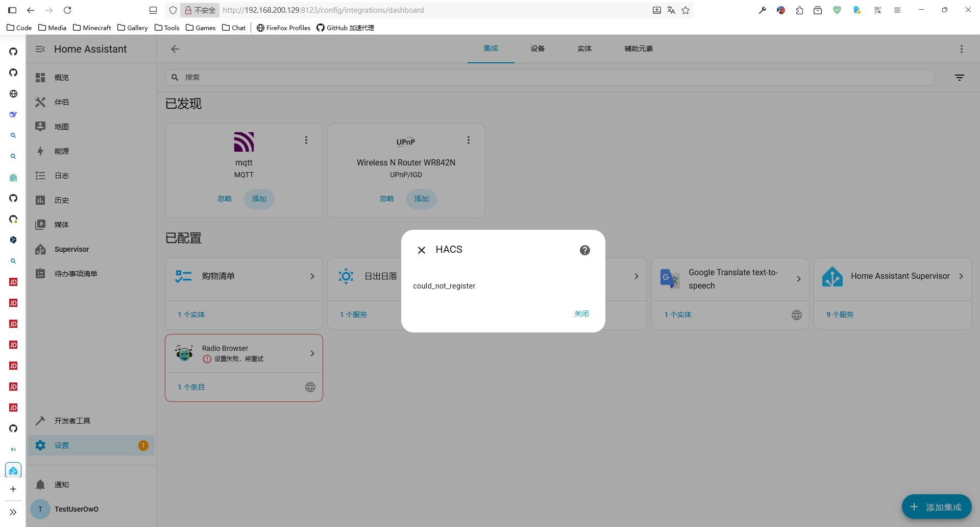Screen dimensions: 980x527
Task: Open the browser hamburger menu
Action: [897, 10]
